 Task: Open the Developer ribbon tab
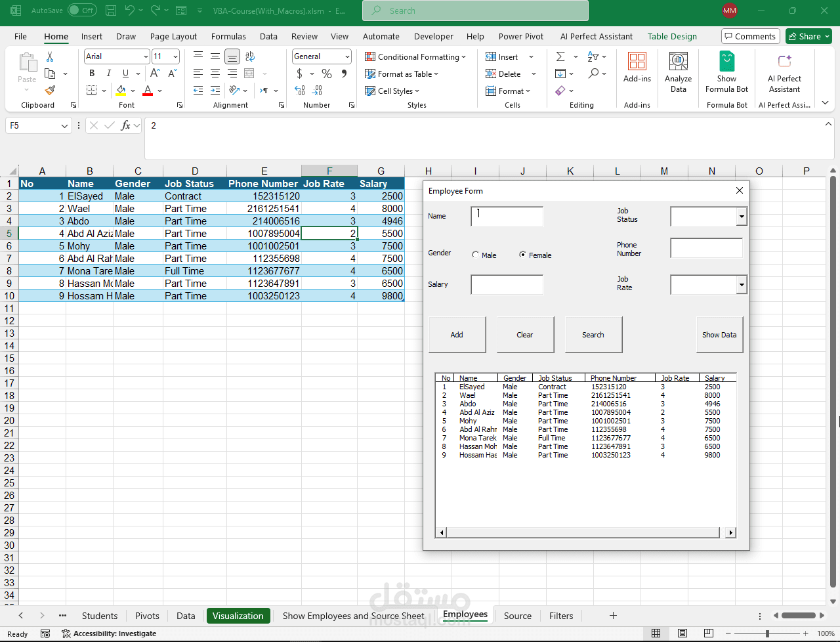click(x=434, y=37)
